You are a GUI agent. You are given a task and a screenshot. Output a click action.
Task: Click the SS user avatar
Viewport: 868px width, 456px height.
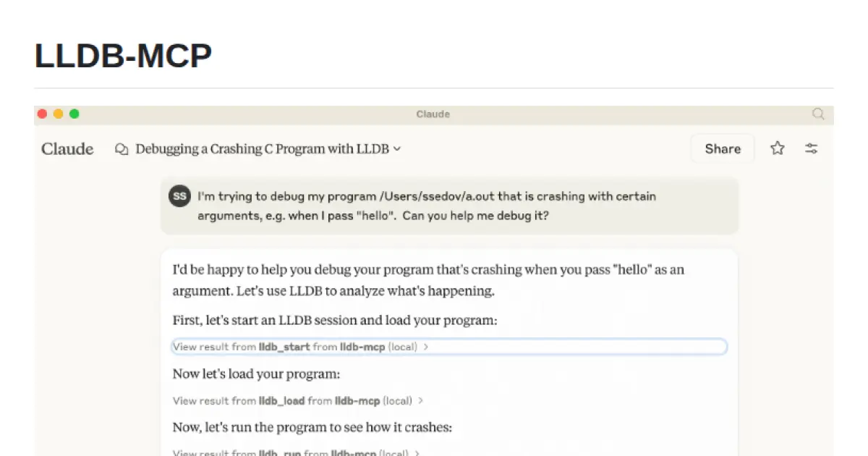[x=179, y=196]
